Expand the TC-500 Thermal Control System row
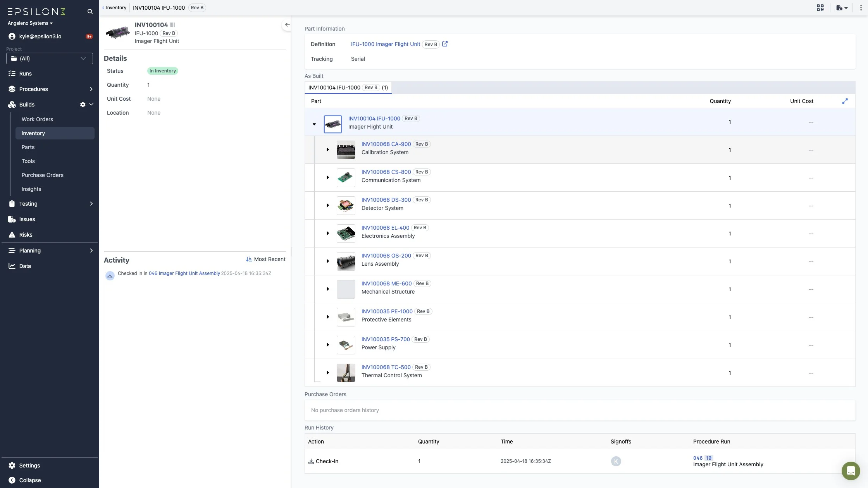The width and height of the screenshot is (868, 488). [x=328, y=373]
